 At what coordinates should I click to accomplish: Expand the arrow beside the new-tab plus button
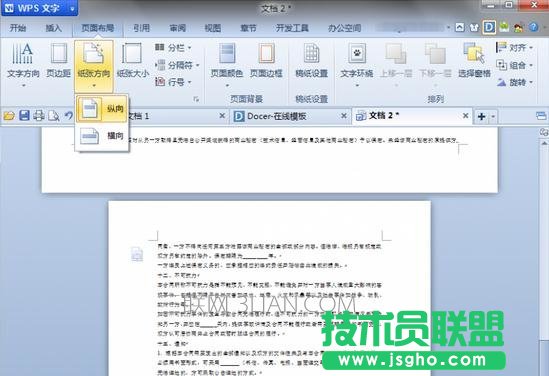click(x=493, y=116)
